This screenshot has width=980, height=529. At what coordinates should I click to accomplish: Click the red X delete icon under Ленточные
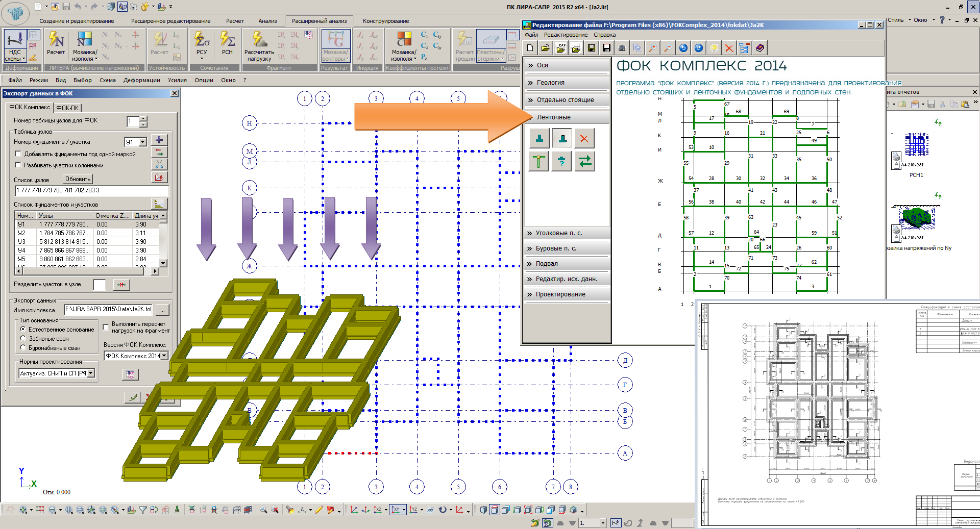point(584,139)
